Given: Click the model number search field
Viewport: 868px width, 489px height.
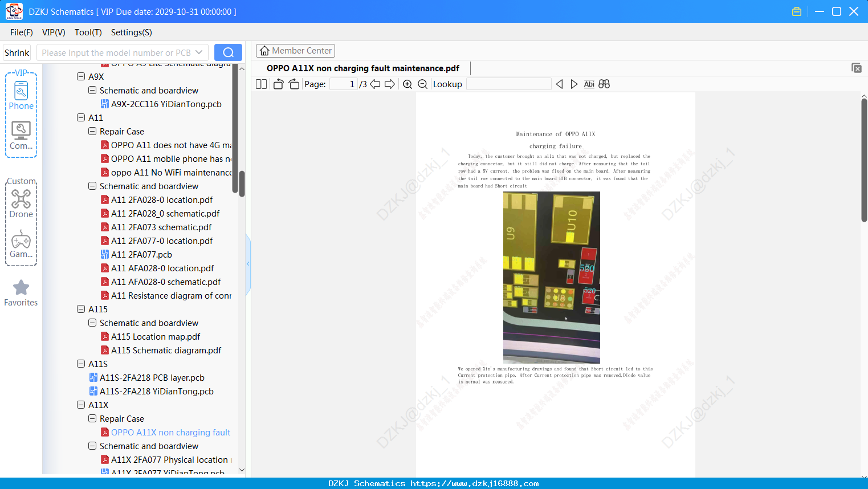Looking at the screenshot, I should pyautogui.click(x=116, y=52).
